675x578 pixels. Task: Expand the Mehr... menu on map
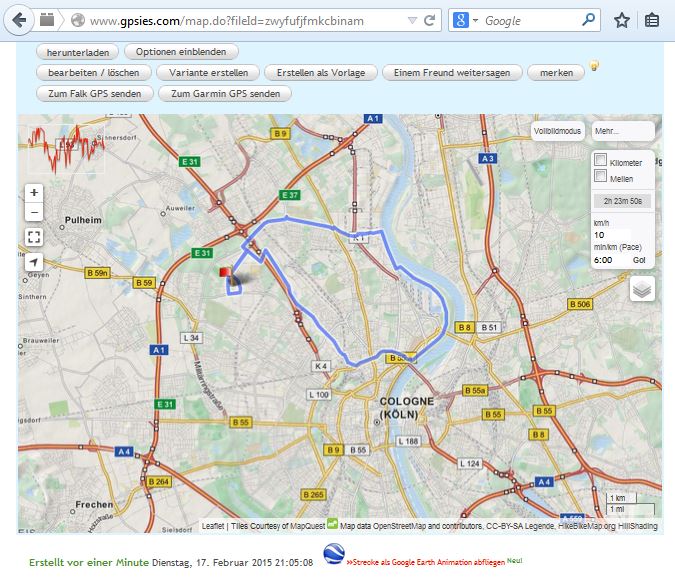[x=622, y=131]
